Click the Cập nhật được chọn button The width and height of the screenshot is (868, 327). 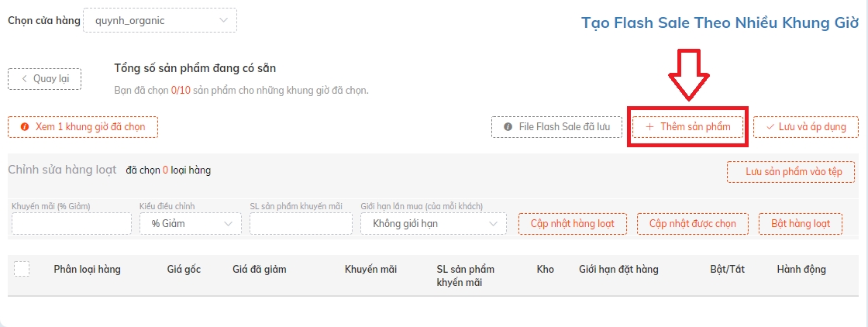(x=693, y=223)
